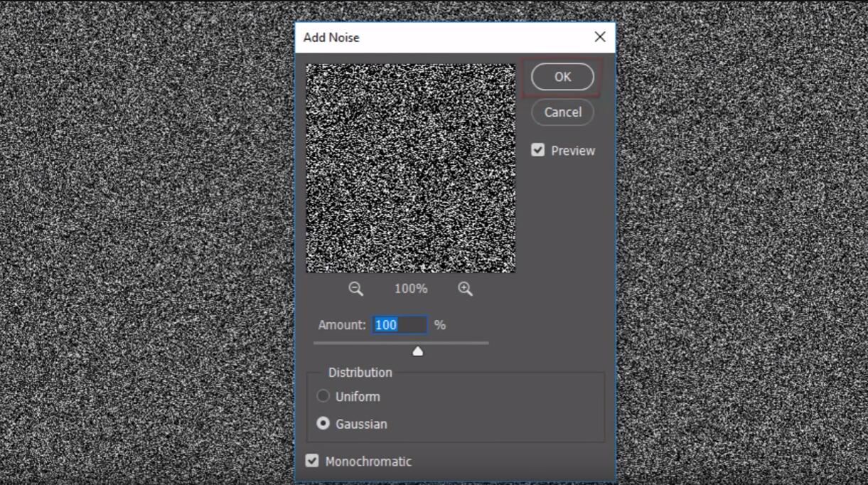868x485 pixels.
Task: Close the Add Noise dialog
Action: tap(600, 37)
